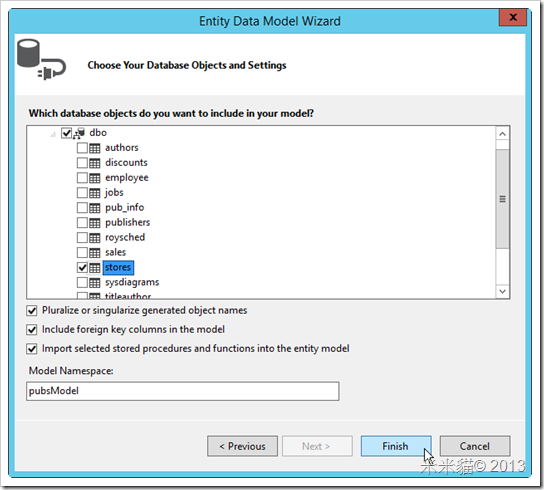544x490 pixels.
Task: Uncheck the stores table checkbox
Action: 82,268
